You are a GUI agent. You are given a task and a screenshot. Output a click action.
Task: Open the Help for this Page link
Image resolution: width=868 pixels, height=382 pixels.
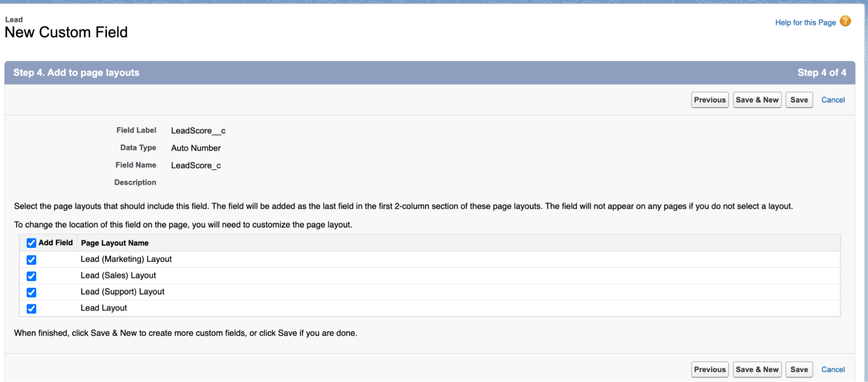[x=805, y=23]
